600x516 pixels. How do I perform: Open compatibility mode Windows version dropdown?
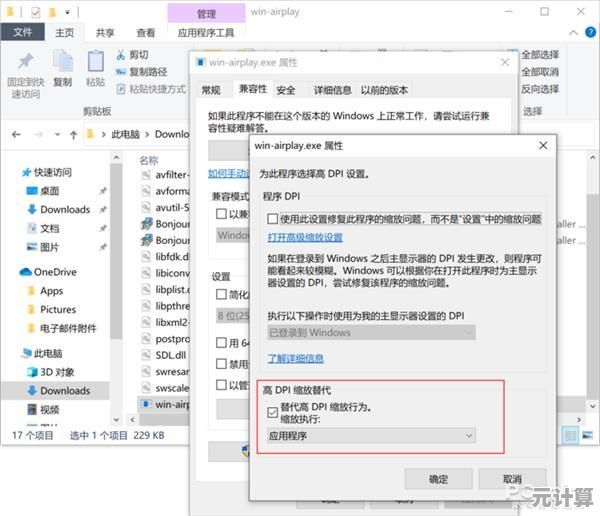233,235
